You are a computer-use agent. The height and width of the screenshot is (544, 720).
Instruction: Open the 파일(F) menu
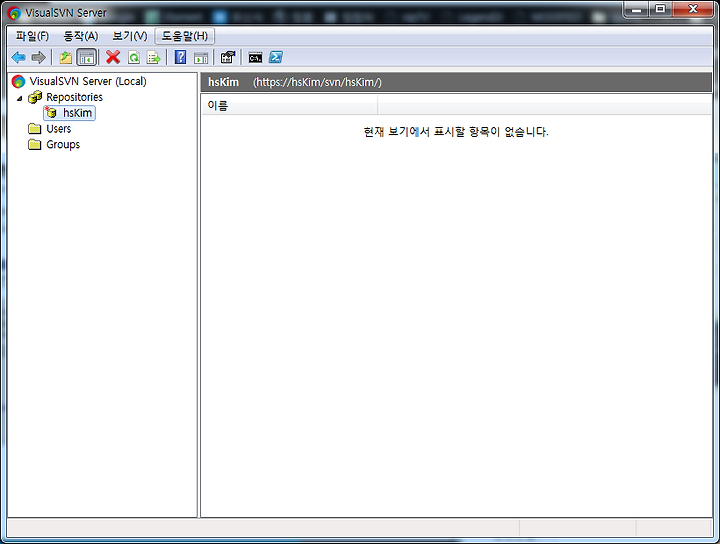[32, 36]
